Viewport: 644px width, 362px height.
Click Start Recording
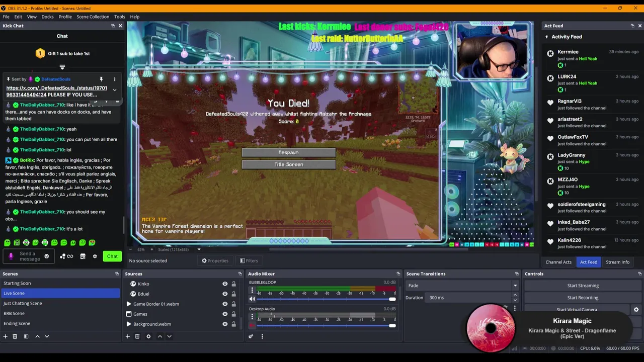[x=583, y=298]
